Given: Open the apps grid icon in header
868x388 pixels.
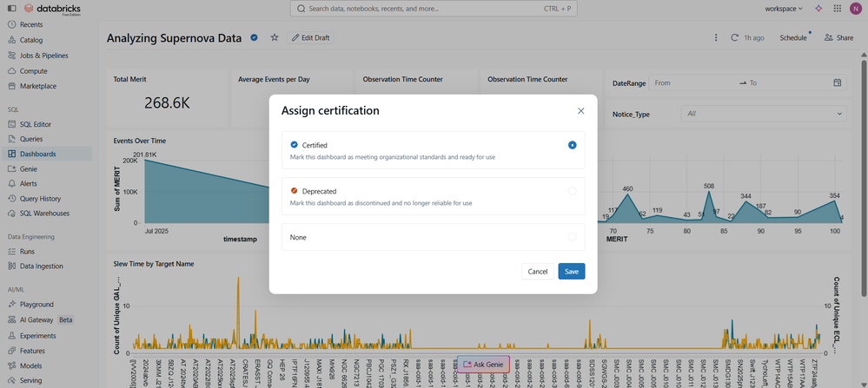Looking at the screenshot, I should click(836, 9).
